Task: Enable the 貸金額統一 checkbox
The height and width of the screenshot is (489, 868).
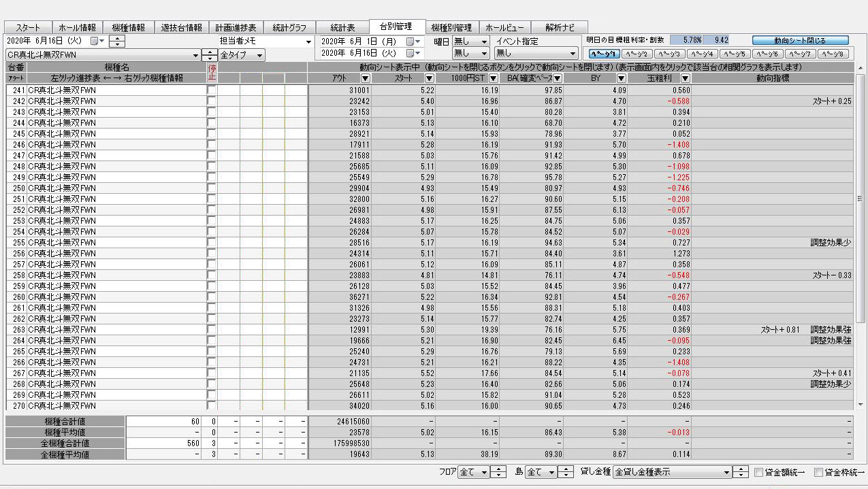Action: point(759,472)
